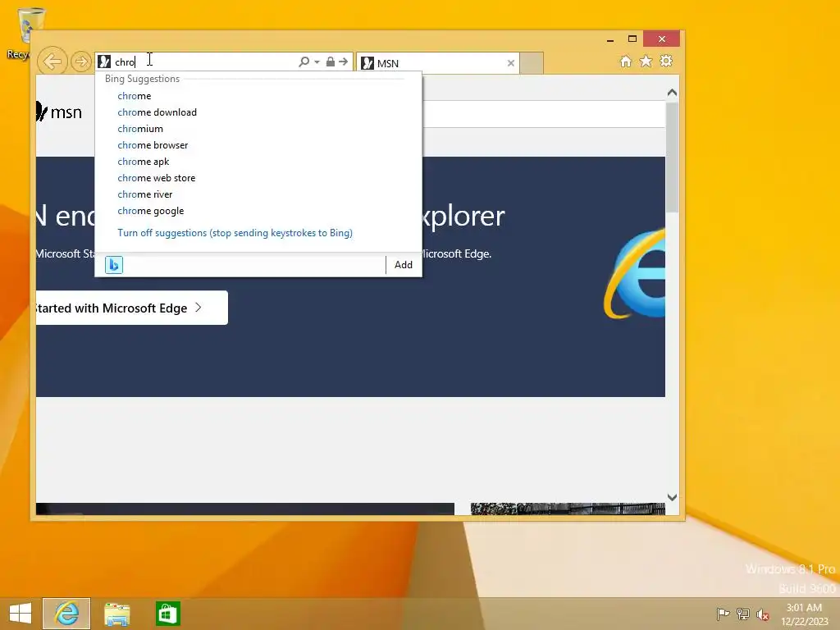Open File Explorer from taskbar
This screenshot has height=630, width=840.
click(116, 614)
